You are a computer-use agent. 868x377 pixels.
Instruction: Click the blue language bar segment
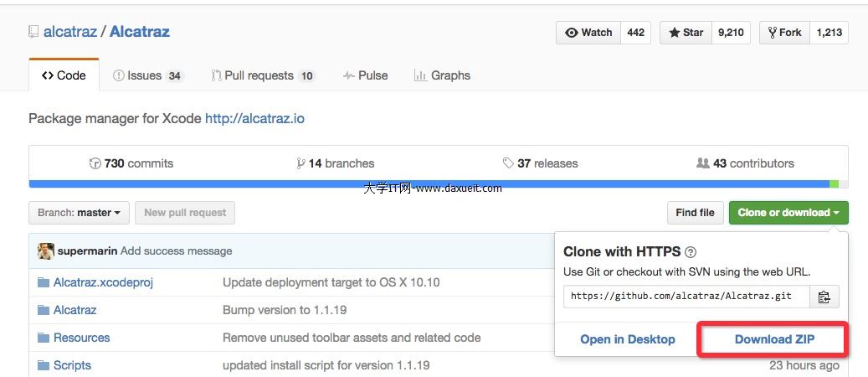(419, 183)
